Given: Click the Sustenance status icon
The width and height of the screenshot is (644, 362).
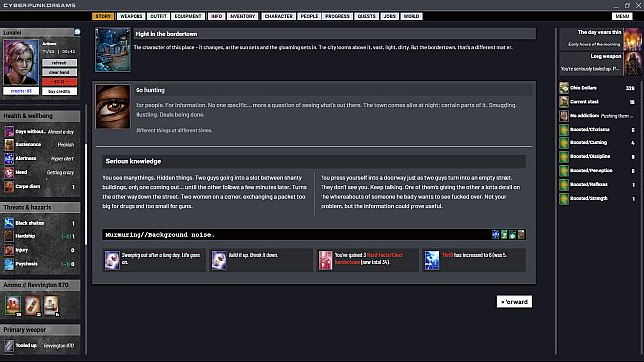Looking at the screenshot, I should coord(9,144).
